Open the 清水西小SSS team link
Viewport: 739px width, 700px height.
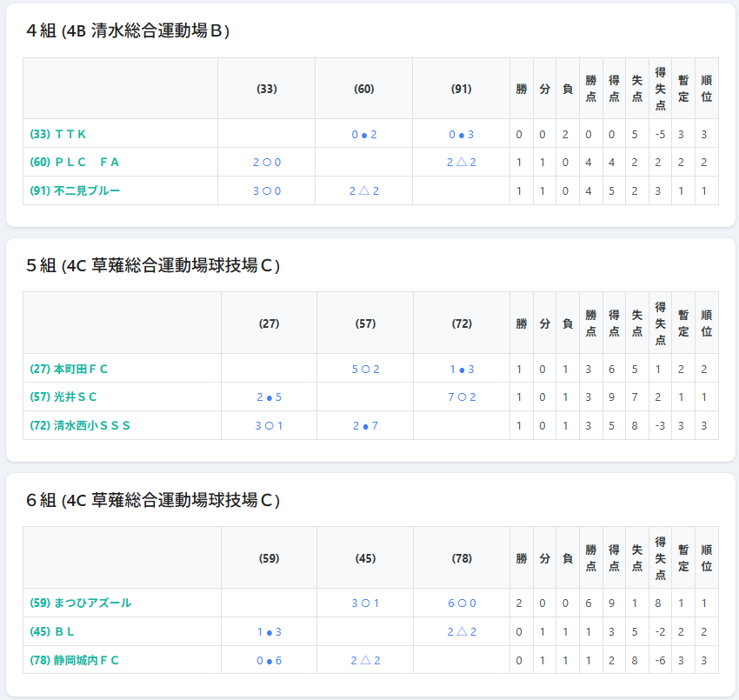[x=80, y=425]
